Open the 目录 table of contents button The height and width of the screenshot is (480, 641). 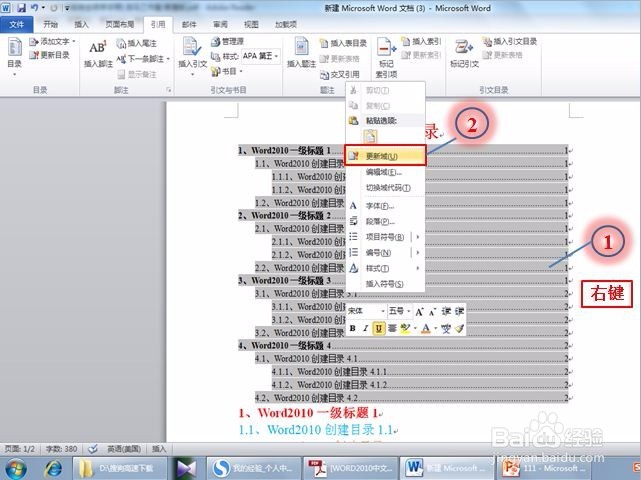point(15,56)
